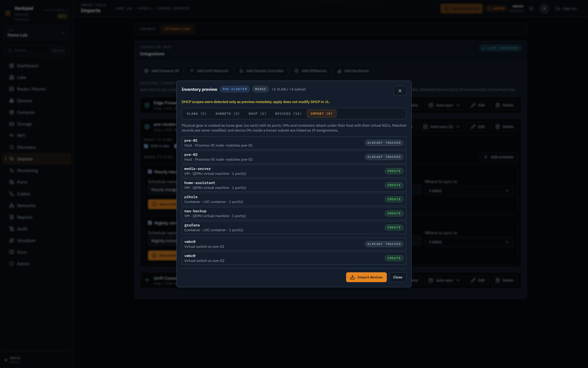Open Audit in the sidebar

pyautogui.click(x=37, y=229)
